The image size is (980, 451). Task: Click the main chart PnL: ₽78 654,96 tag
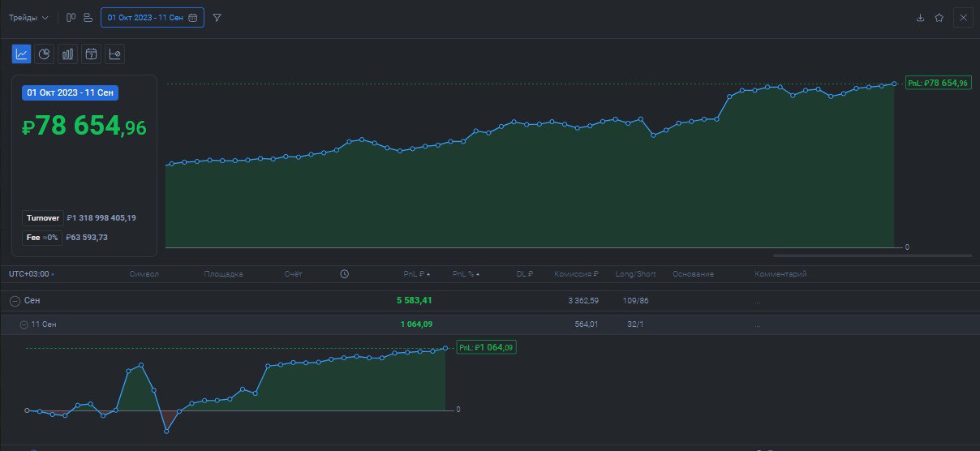pyautogui.click(x=938, y=83)
